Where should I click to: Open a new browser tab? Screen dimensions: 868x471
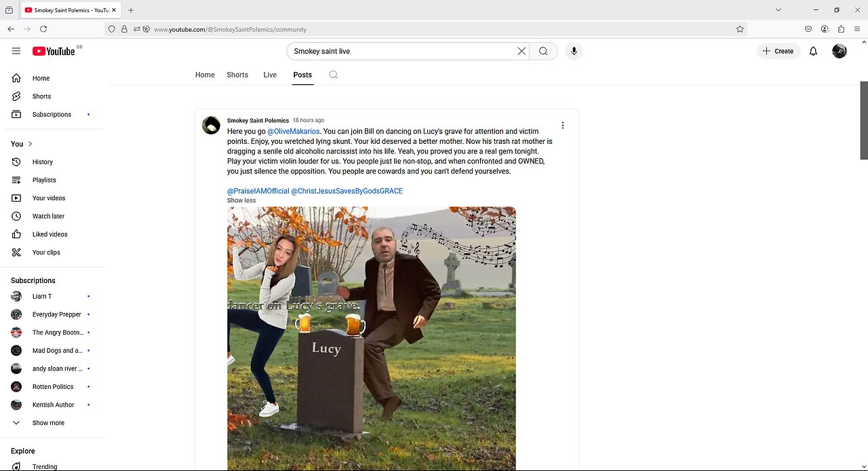(131, 10)
